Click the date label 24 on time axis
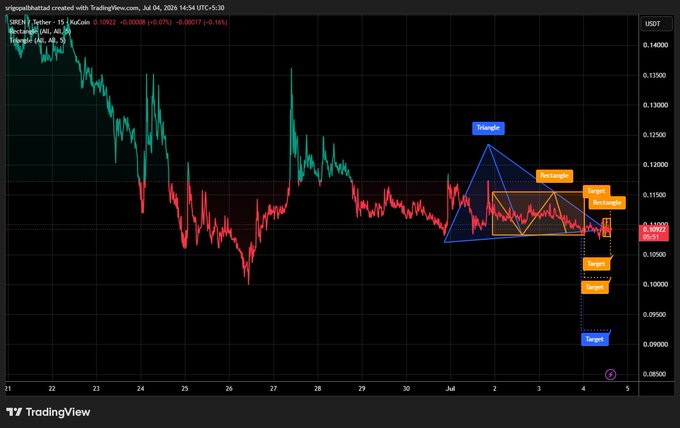This screenshot has height=428, width=680. click(x=141, y=389)
